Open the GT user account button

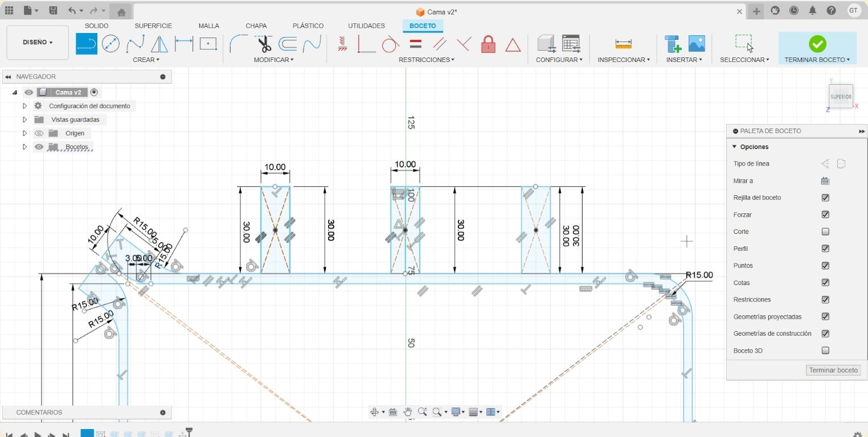[854, 10]
